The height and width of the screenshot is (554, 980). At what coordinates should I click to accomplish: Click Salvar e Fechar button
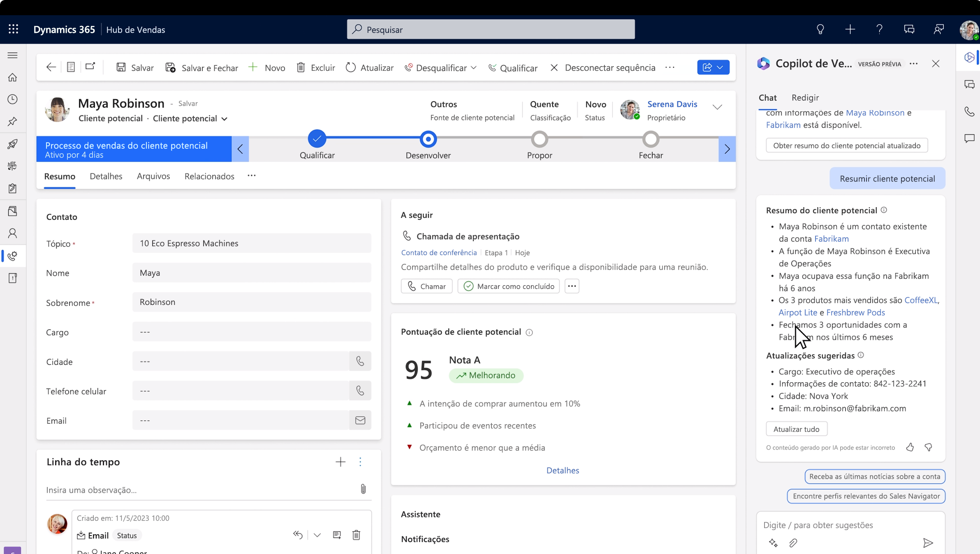202,67
